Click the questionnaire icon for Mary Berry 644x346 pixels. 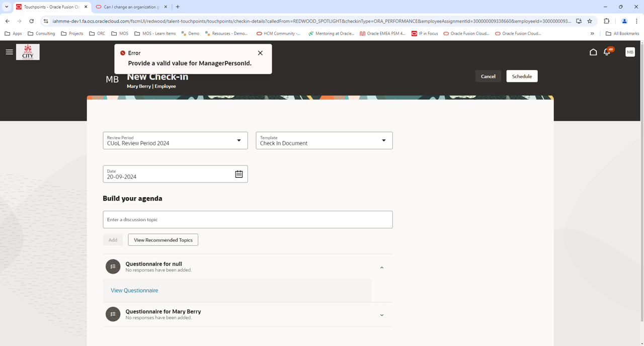(x=113, y=314)
